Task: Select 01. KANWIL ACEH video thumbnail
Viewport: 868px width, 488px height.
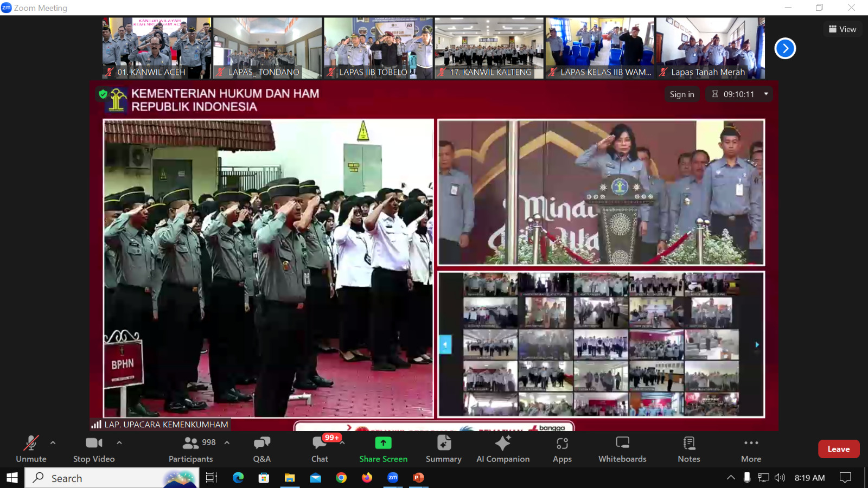Action: tap(157, 48)
